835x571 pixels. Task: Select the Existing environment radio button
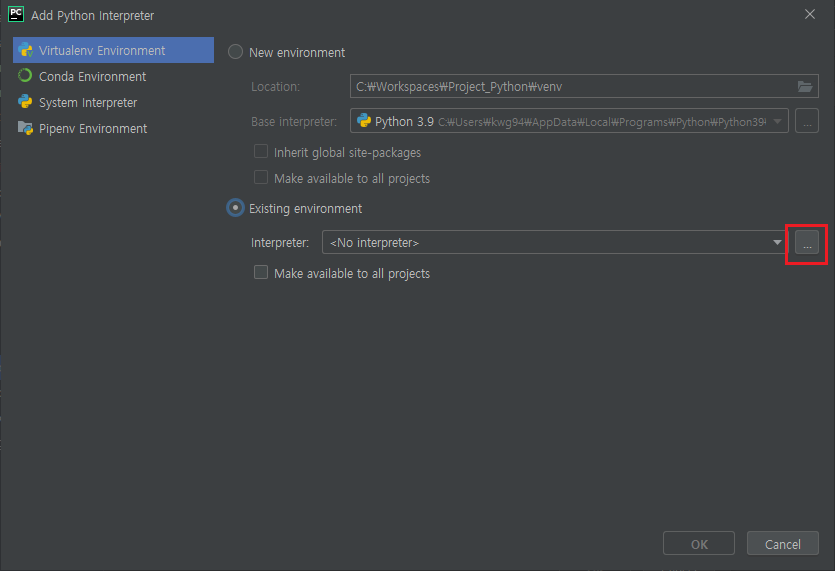click(x=235, y=208)
